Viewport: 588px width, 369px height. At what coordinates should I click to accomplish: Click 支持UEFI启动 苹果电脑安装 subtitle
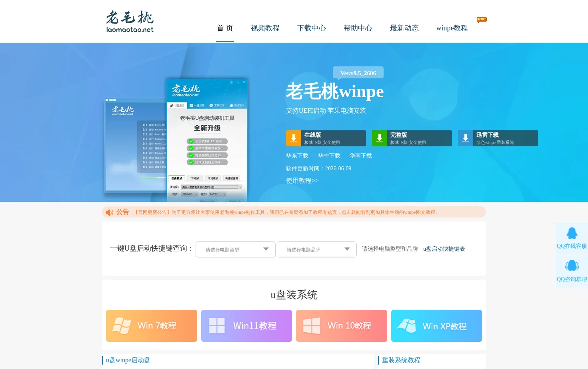coord(326,111)
